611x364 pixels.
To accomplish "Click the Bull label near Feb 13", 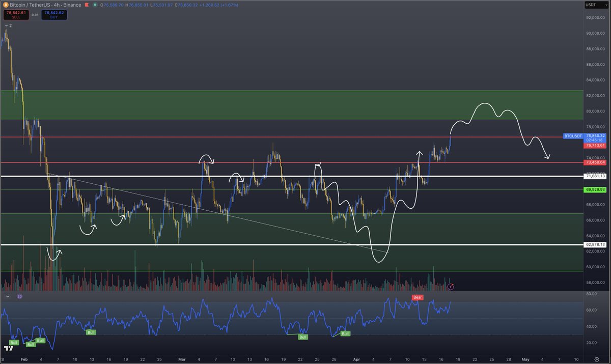I will coord(91,332).
